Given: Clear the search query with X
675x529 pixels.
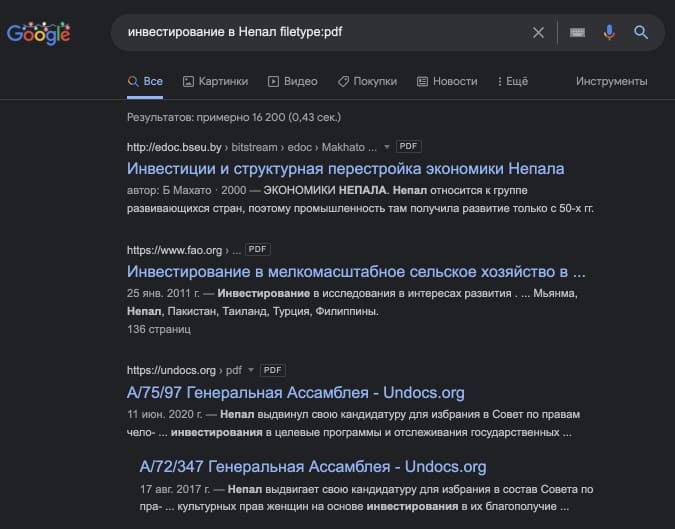Looking at the screenshot, I should pos(538,33).
